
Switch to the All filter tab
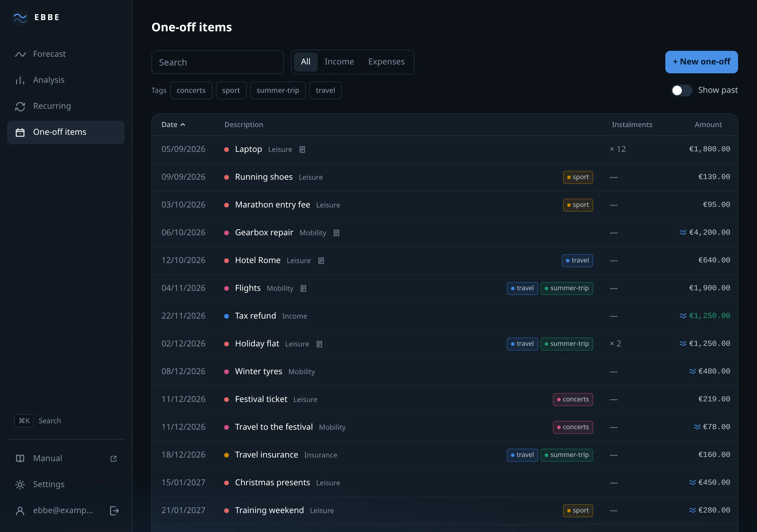pyautogui.click(x=306, y=62)
